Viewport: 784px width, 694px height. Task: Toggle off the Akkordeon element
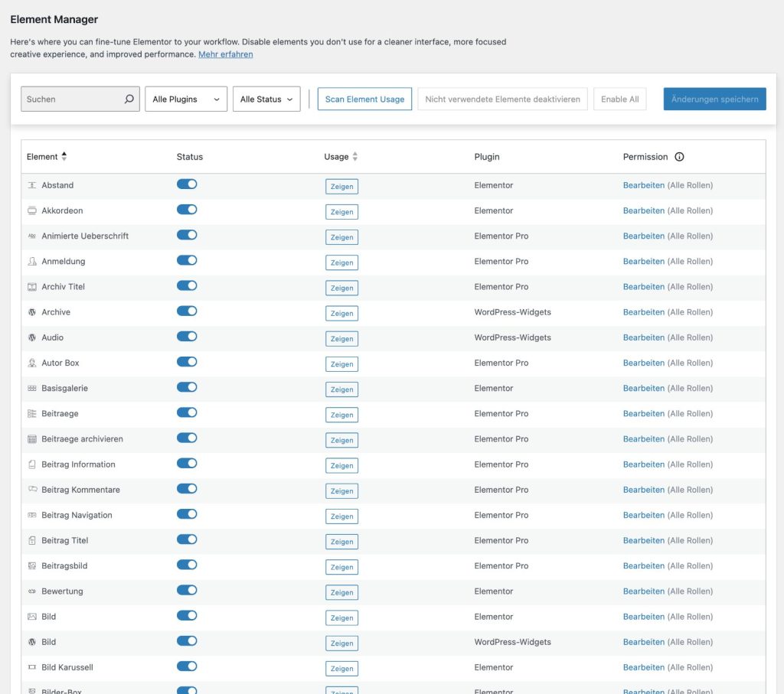(x=187, y=210)
